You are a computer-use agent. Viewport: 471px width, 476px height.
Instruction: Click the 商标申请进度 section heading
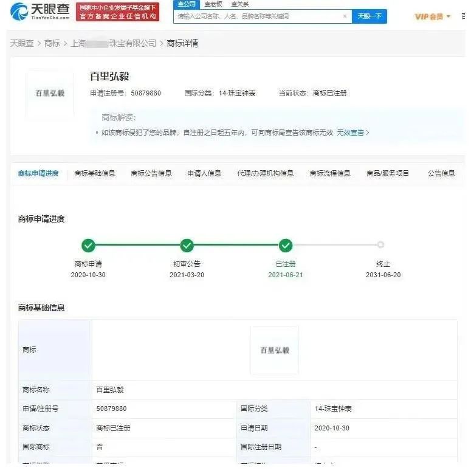click(41, 219)
